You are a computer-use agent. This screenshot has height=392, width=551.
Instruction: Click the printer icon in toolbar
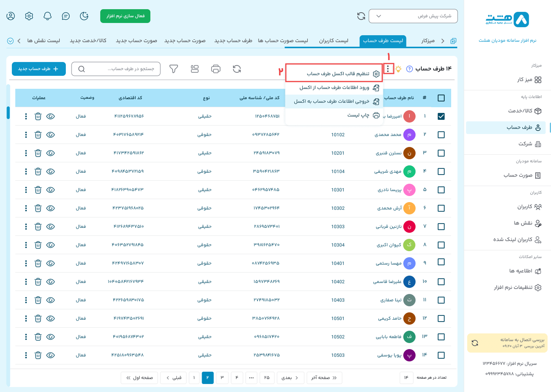216,69
